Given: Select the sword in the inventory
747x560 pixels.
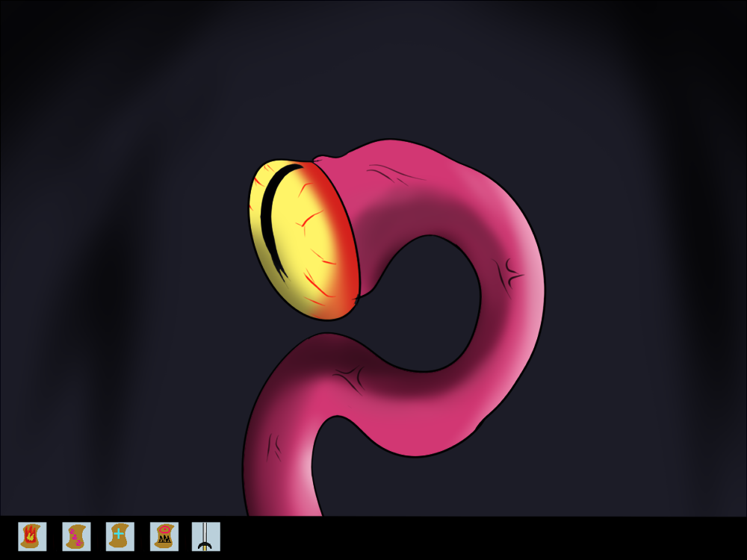Looking at the screenshot, I should click(205, 536).
